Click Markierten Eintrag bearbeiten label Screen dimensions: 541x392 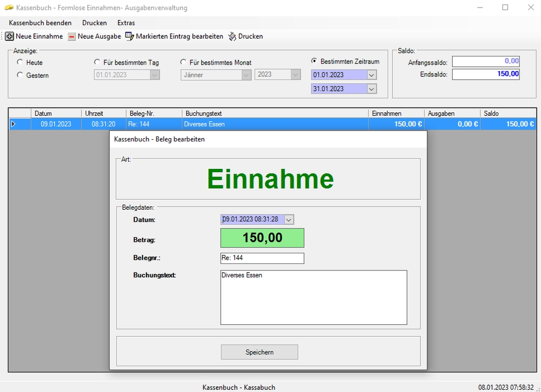pos(179,36)
